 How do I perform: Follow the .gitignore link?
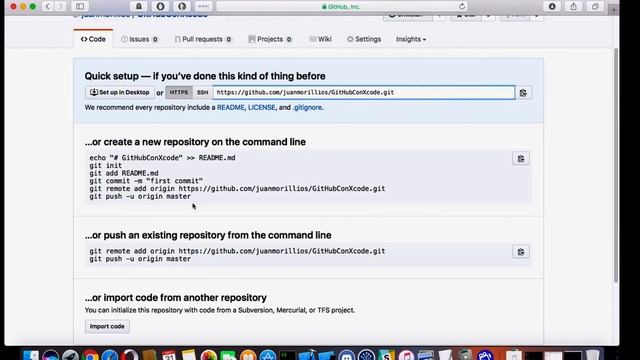coord(308,107)
